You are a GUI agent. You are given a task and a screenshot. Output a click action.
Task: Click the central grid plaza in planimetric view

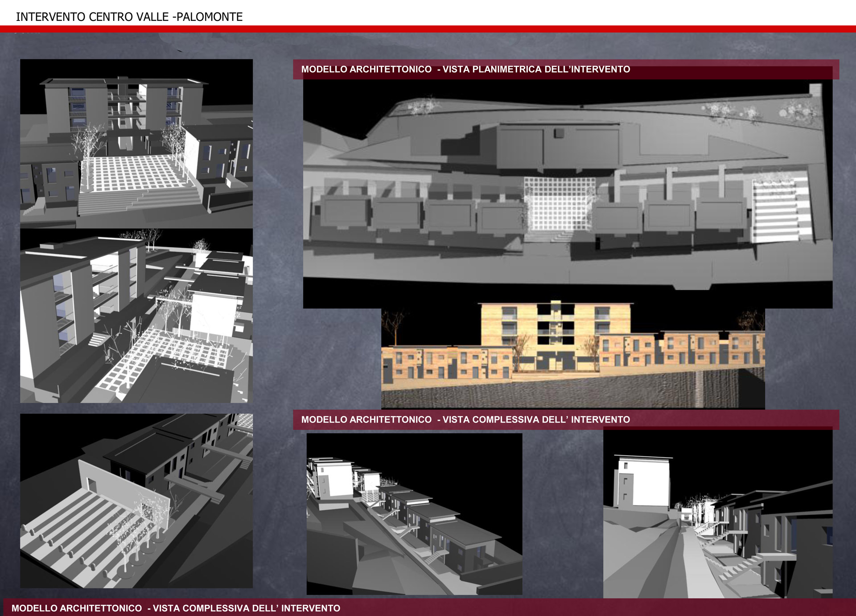(559, 204)
